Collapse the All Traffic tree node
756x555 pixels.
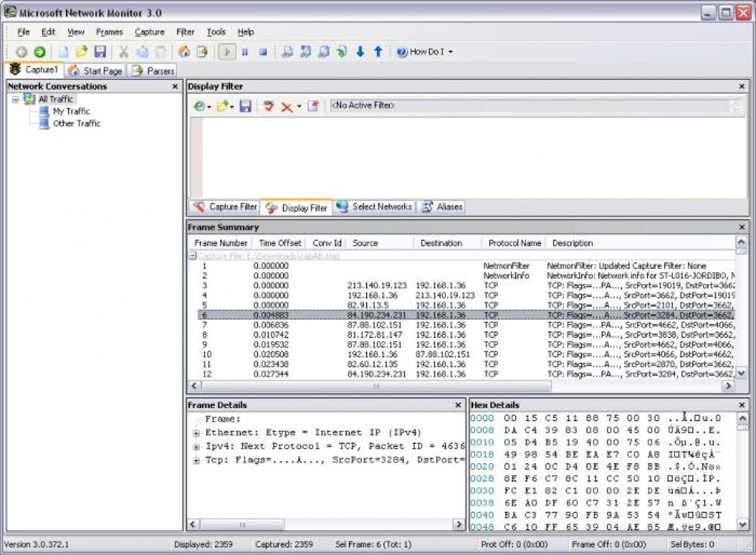tap(16, 99)
